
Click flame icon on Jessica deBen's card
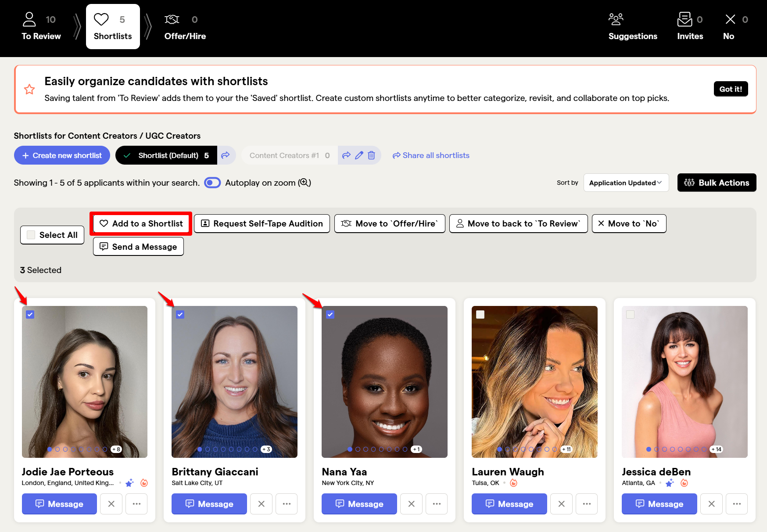684,483
